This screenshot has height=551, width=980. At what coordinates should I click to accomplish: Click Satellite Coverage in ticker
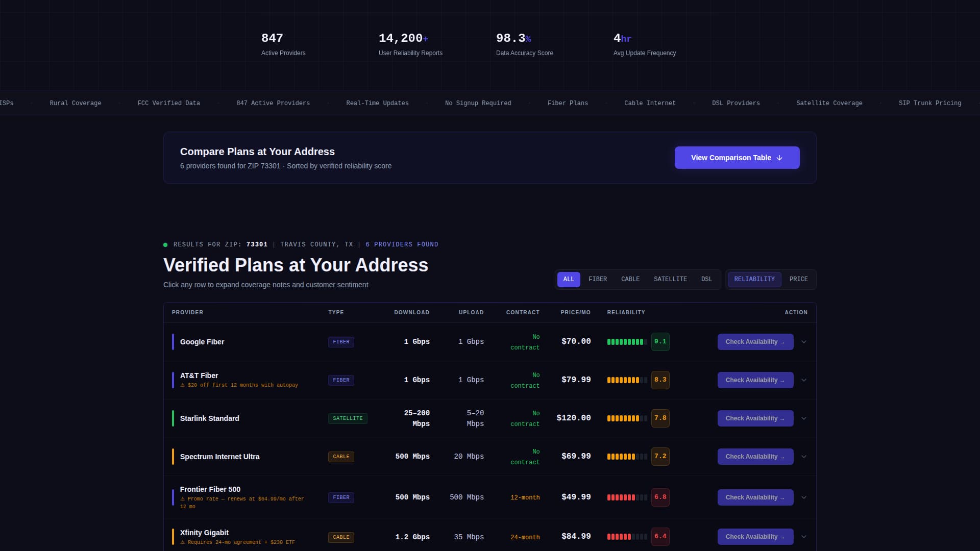coord(829,103)
